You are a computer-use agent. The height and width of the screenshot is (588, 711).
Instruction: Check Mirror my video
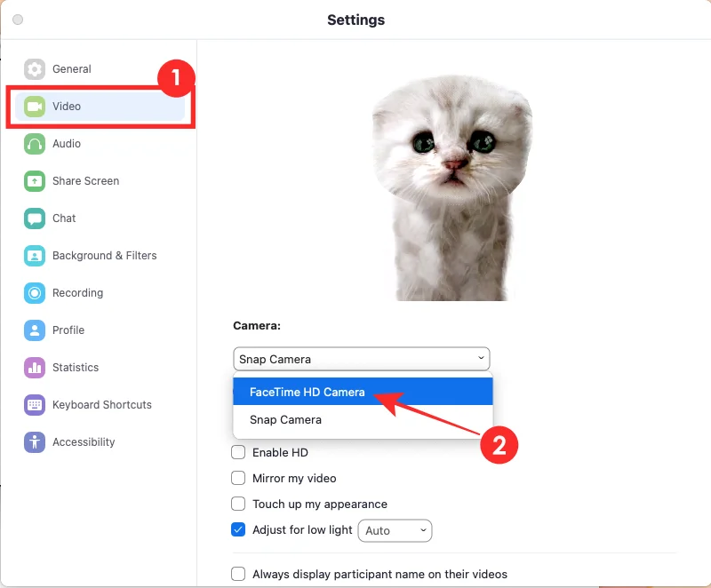click(238, 478)
